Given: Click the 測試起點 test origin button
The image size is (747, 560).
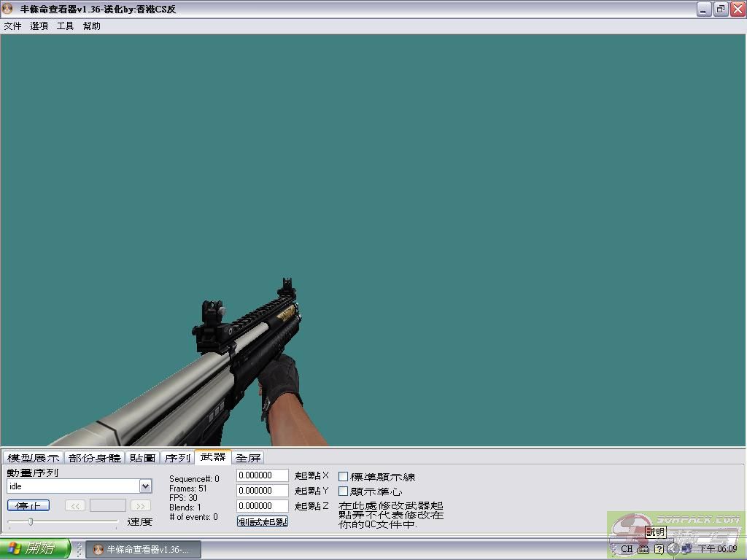Looking at the screenshot, I should coord(263,521).
